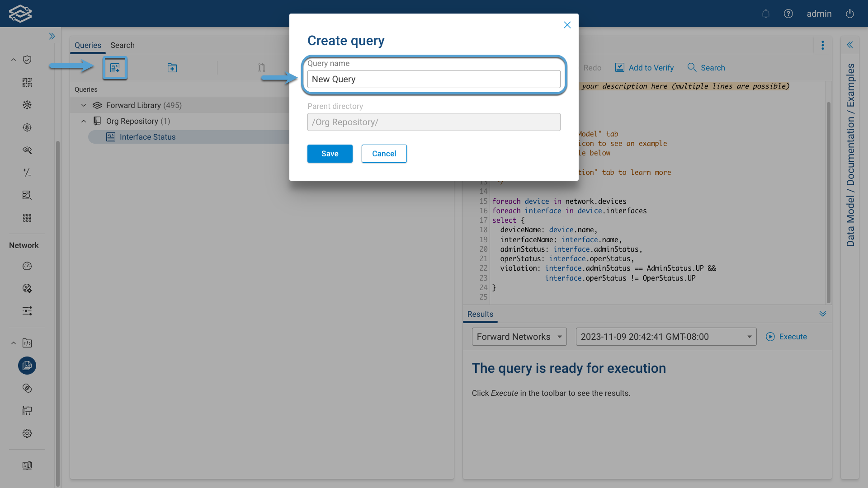Viewport: 868px width, 488px height.
Task: Switch to the Search tab
Action: click(x=122, y=45)
